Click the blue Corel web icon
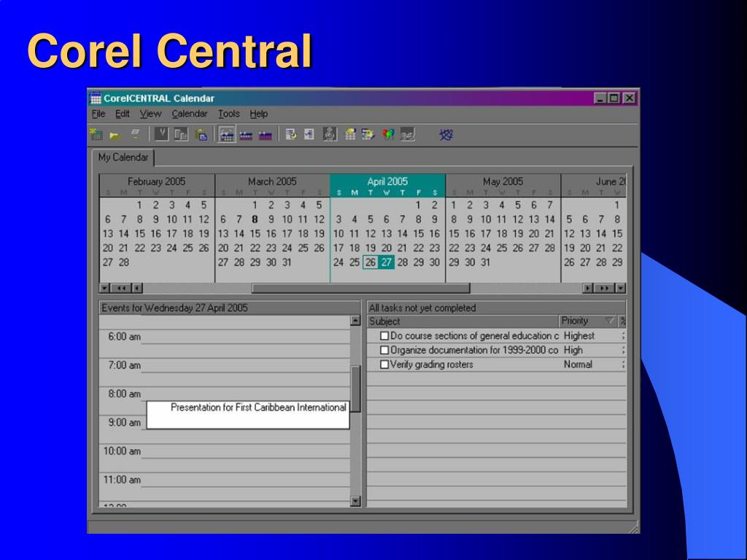The height and width of the screenshot is (560, 747). coord(446,135)
